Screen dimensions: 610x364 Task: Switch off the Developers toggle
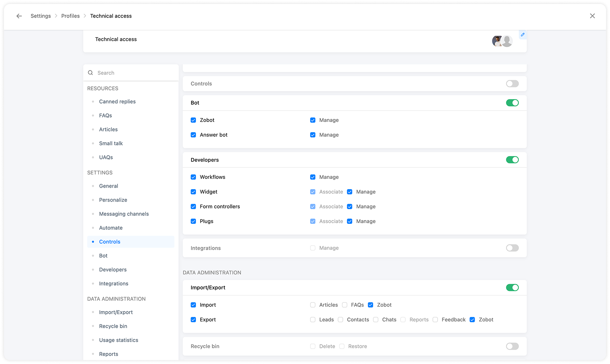click(512, 160)
